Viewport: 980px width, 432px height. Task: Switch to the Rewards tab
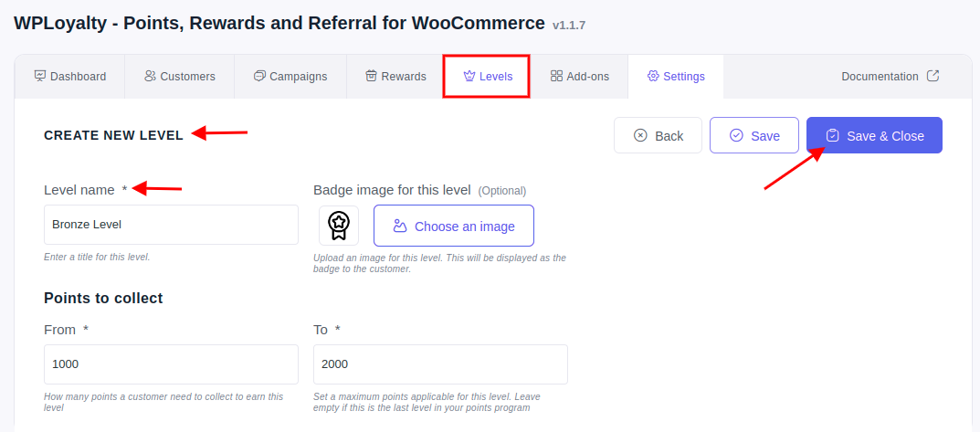[x=395, y=77]
